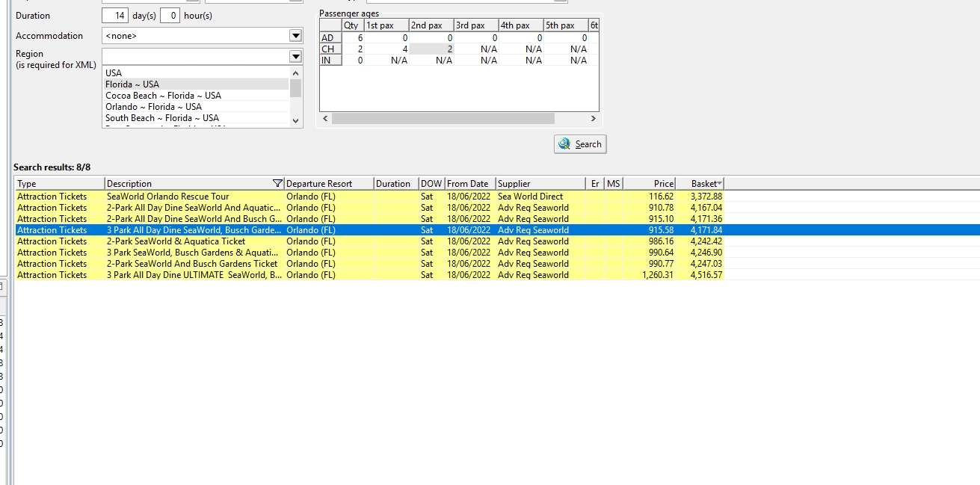Sort by the Price column header
This screenshot has width=980, height=485.
[x=650, y=184]
